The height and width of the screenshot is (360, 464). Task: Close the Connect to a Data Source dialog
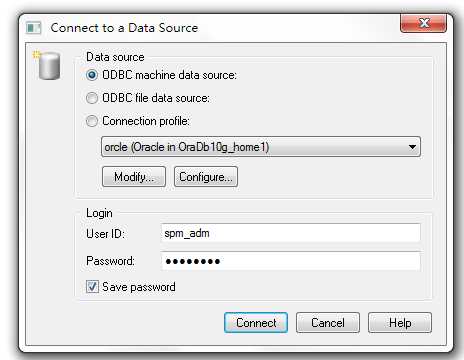(423, 23)
